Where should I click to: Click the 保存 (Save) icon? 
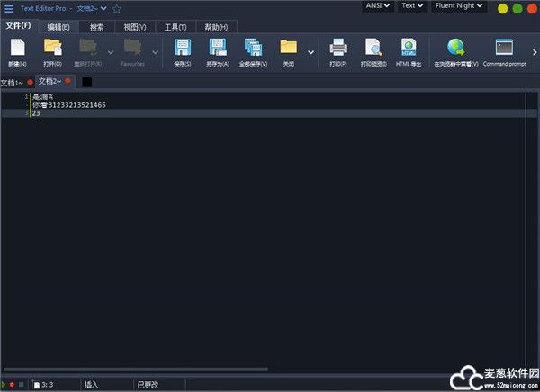[183, 49]
